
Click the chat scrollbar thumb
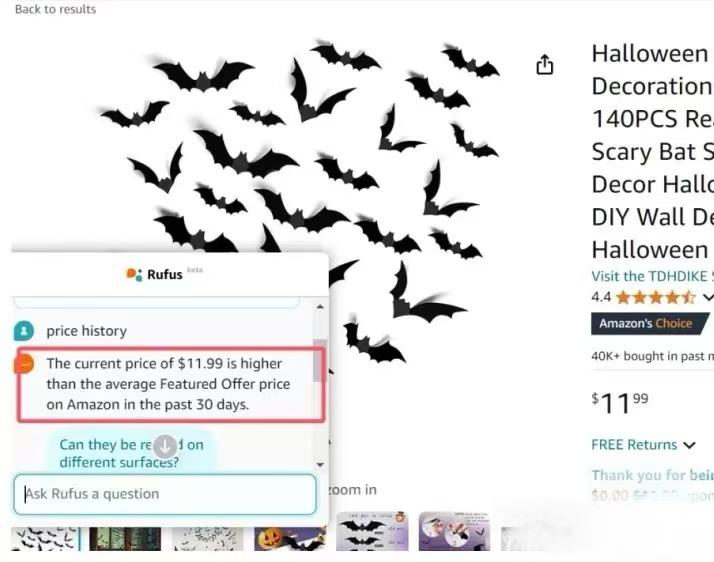click(320, 360)
